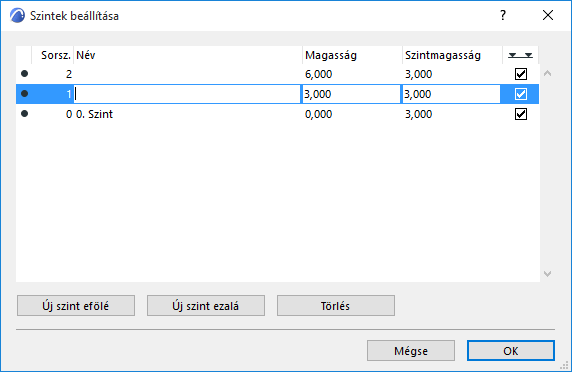Viewport: 572px width, 372px height.
Task: Click the ArchiCAD logo in title bar
Action: [17, 16]
